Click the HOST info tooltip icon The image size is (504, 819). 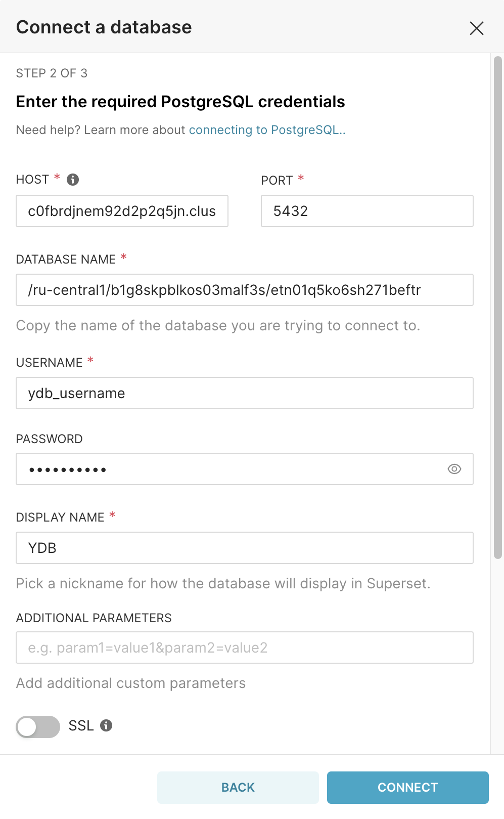tap(73, 180)
